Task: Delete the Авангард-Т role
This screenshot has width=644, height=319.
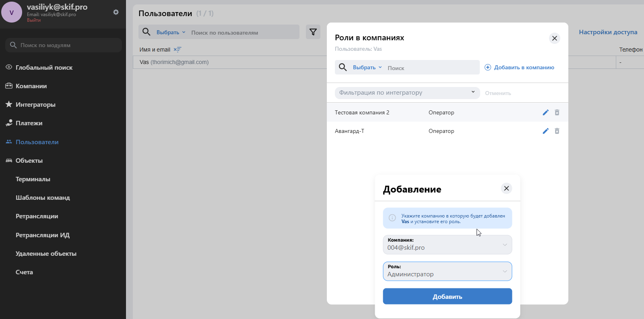Action: click(x=557, y=131)
